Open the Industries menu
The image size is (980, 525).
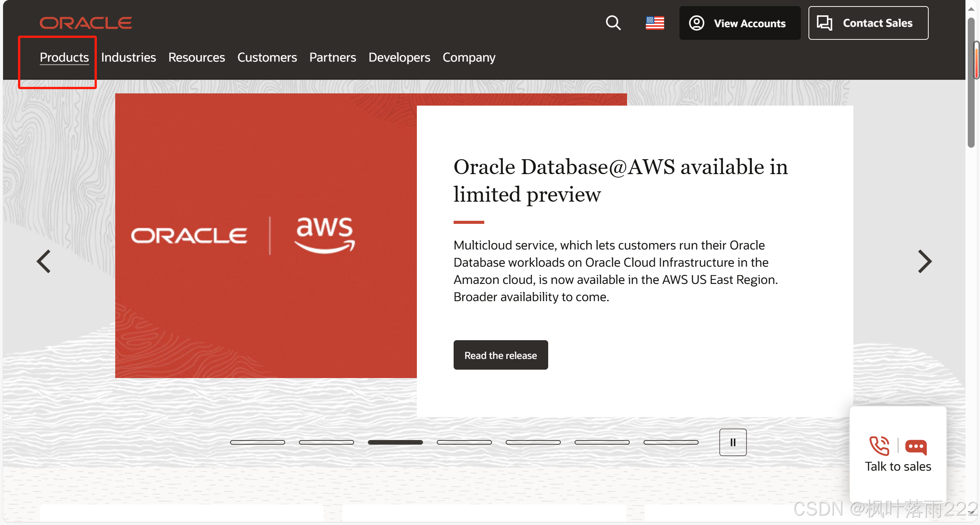[129, 57]
